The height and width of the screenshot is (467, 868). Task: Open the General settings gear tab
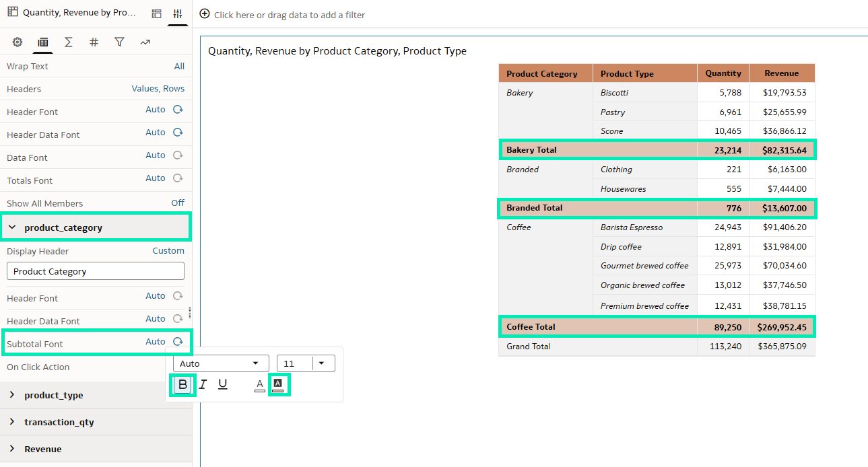[x=18, y=42]
